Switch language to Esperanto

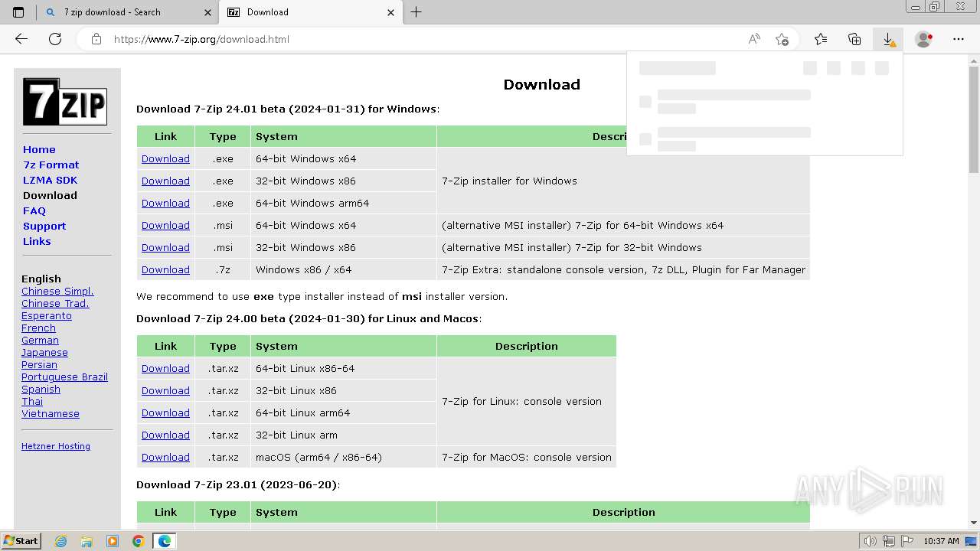click(x=47, y=315)
